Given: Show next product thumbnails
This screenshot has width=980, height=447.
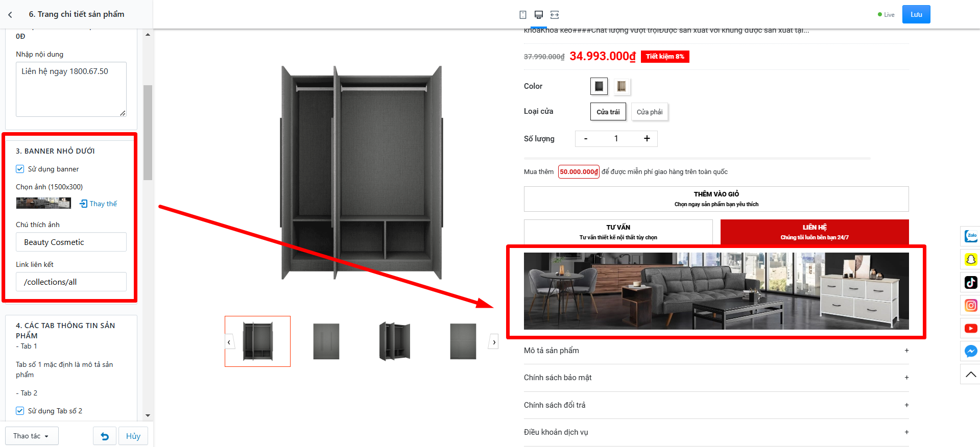Looking at the screenshot, I should [x=494, y=342].
